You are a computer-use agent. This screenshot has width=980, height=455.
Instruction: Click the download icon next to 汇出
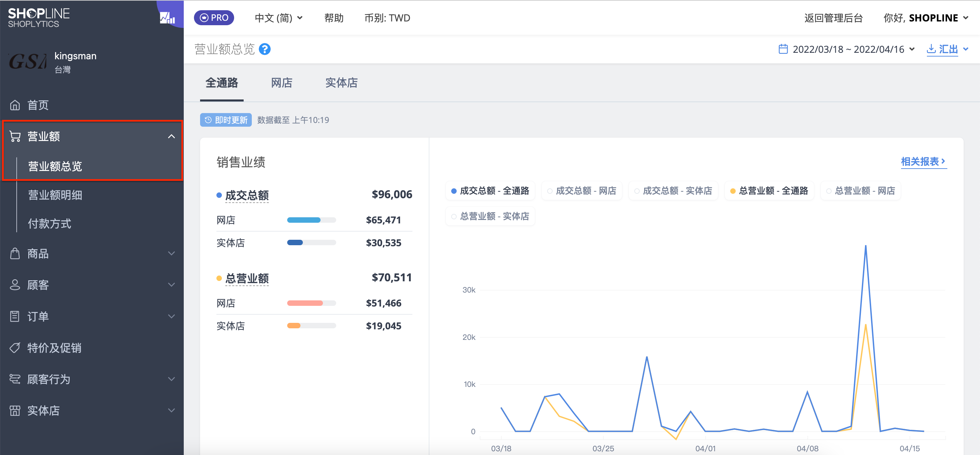click(931, 49)
